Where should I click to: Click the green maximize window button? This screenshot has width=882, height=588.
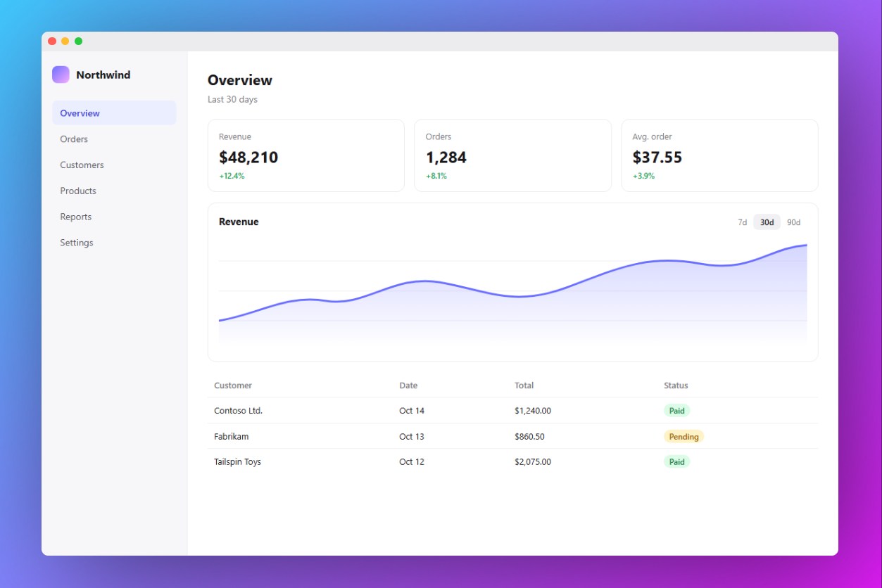pyautogui.click(x=79, y=41)
